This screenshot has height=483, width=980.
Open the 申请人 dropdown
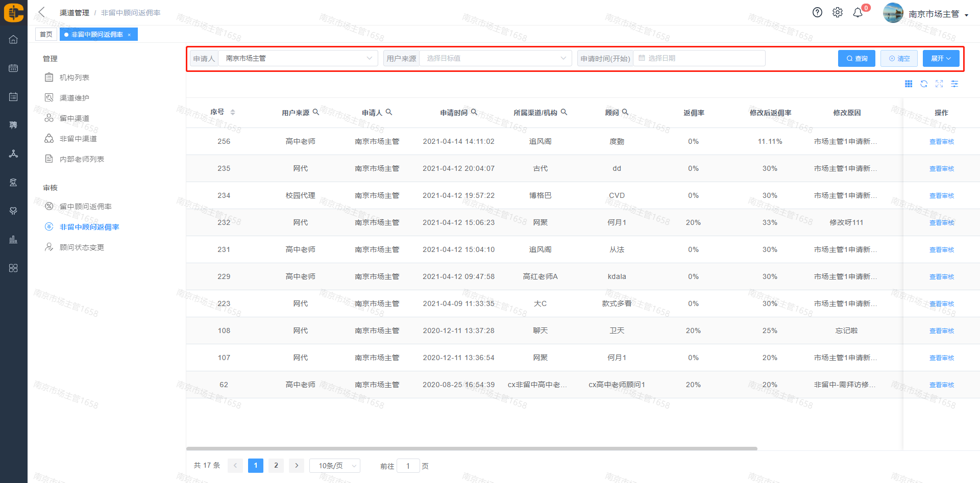pyautogui.click(x=298, y=58)
